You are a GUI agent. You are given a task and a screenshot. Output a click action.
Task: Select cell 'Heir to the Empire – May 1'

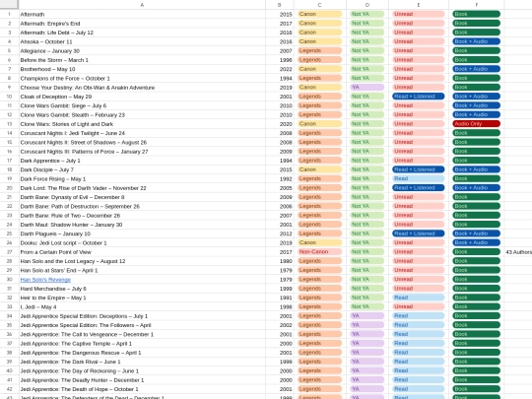[x=142, y=299]
